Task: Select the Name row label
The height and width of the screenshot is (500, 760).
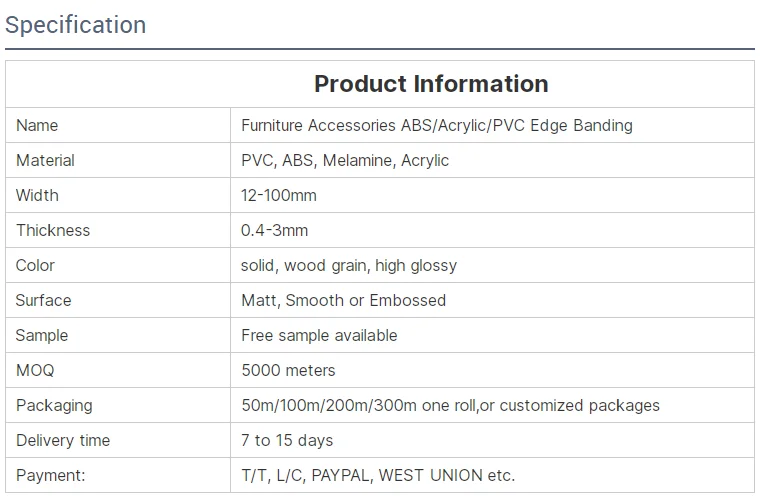Action: 37,125
